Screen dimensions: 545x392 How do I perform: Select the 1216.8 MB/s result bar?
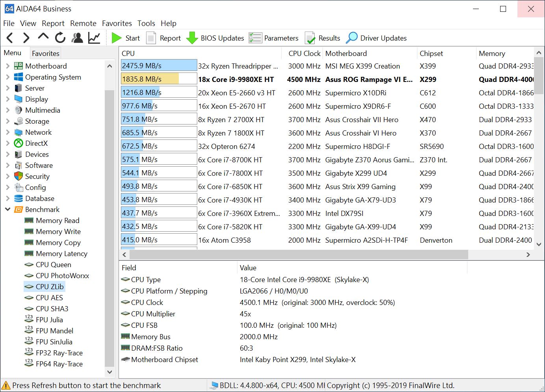[159, 92]
